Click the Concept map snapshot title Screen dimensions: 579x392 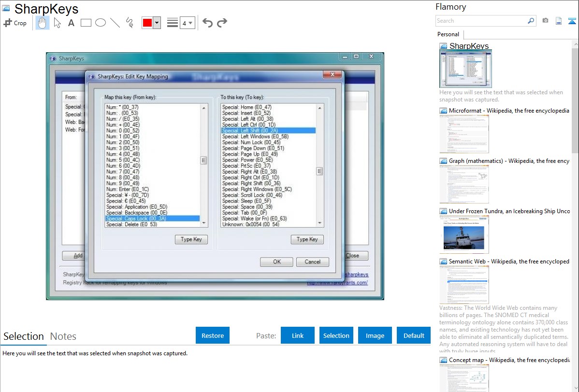pos(509,360)
